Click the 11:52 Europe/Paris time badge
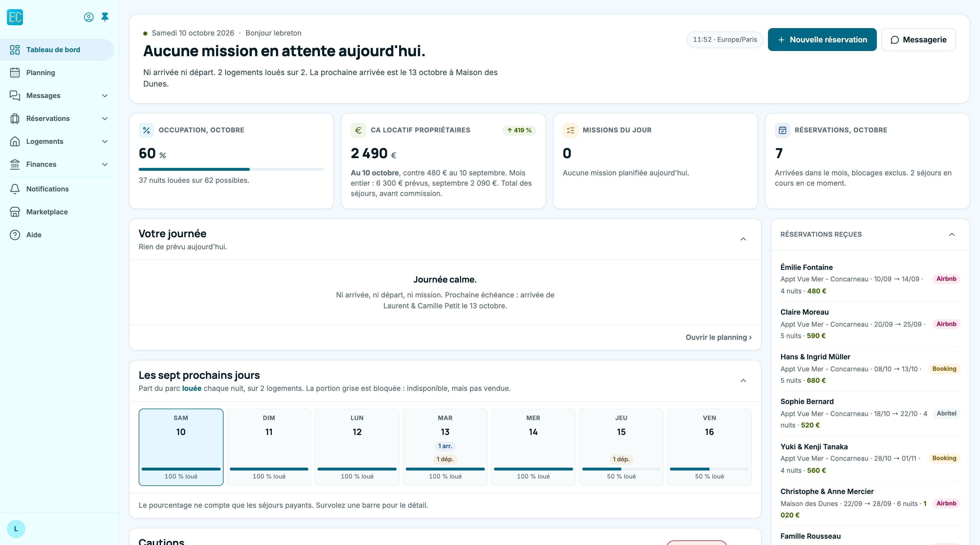980x545 pixels. pyautogui.click(x=725, y=40)
